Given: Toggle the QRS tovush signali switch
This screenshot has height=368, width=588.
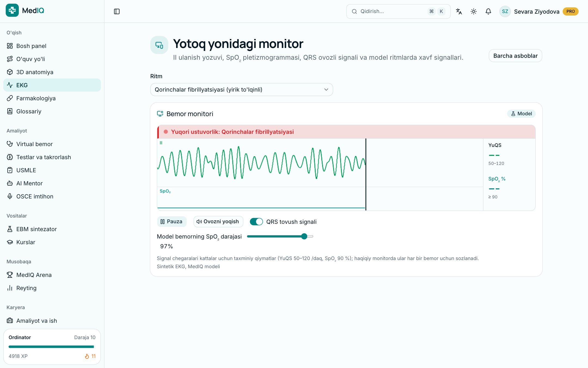Looking at the screenshot, I should [256, 222].
